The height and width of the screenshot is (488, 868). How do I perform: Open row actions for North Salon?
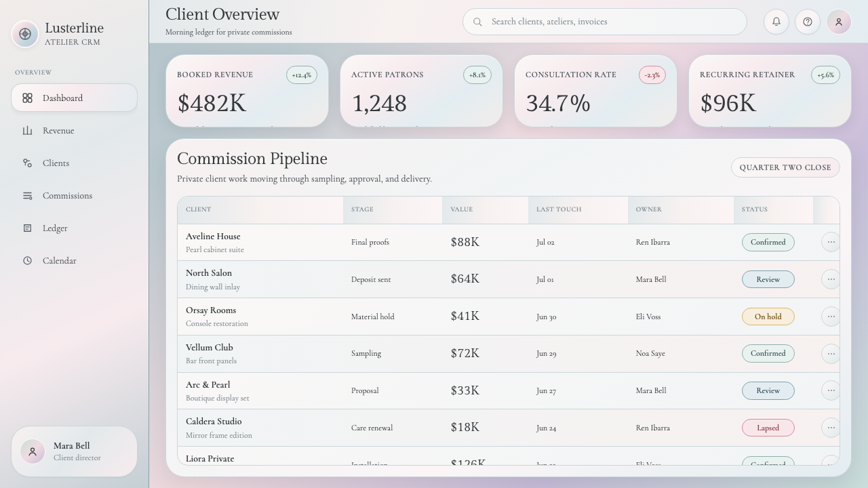[x=831, y=279]
